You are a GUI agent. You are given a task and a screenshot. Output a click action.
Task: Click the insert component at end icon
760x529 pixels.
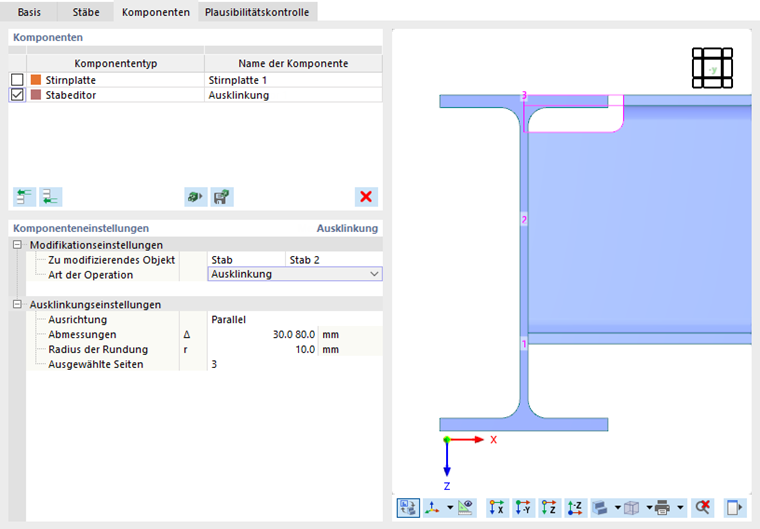click(x=50, y=197)
